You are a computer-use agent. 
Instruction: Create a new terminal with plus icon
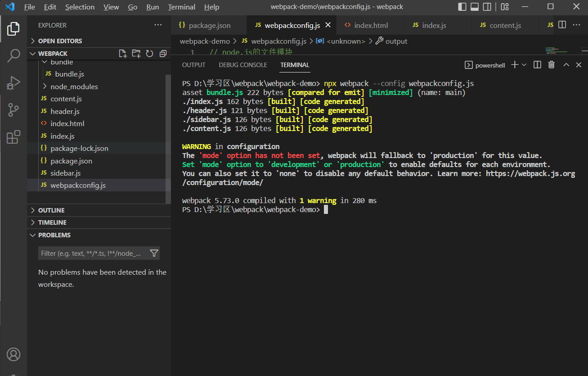pyautogui.click(x=515, y=65)
